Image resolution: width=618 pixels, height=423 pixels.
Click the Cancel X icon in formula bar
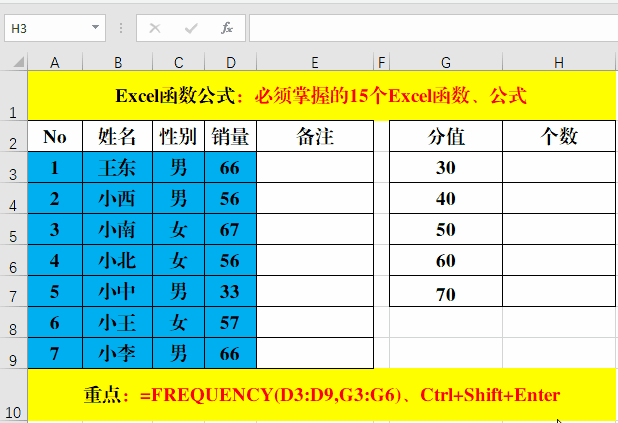(155, 28)
